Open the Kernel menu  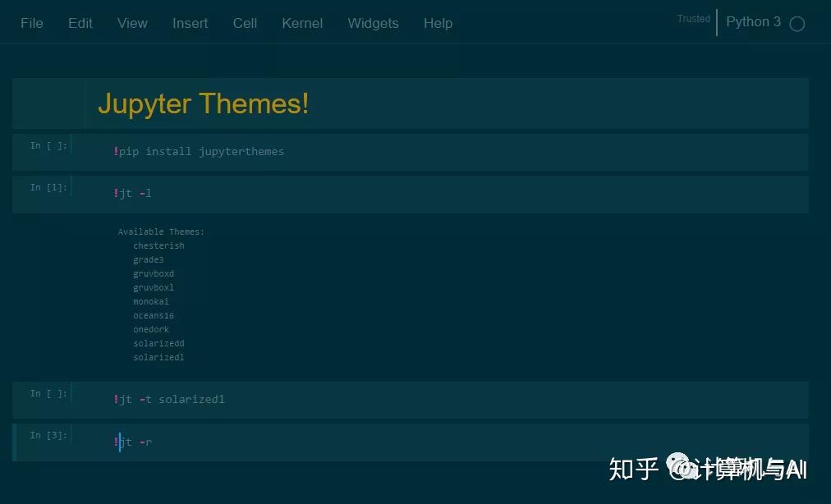(x=302, y=23)
